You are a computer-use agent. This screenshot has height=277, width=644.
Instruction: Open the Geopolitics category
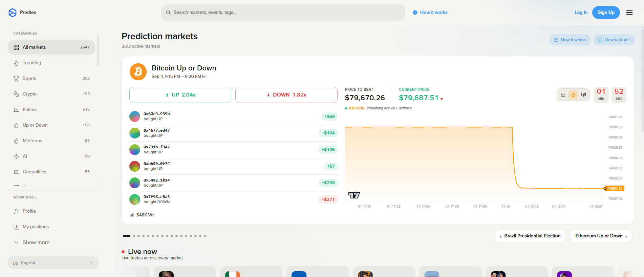[x=51, y=172]
